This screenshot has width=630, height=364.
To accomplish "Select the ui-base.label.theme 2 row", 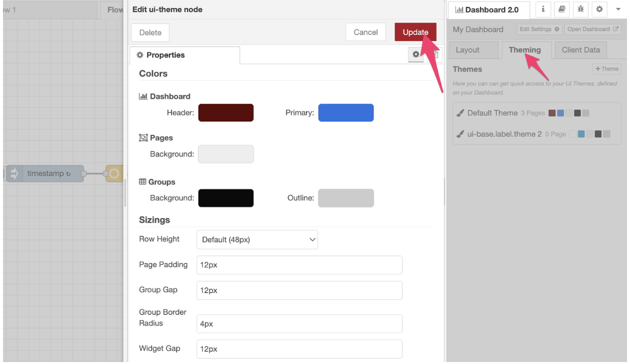I will click(537, 134).
